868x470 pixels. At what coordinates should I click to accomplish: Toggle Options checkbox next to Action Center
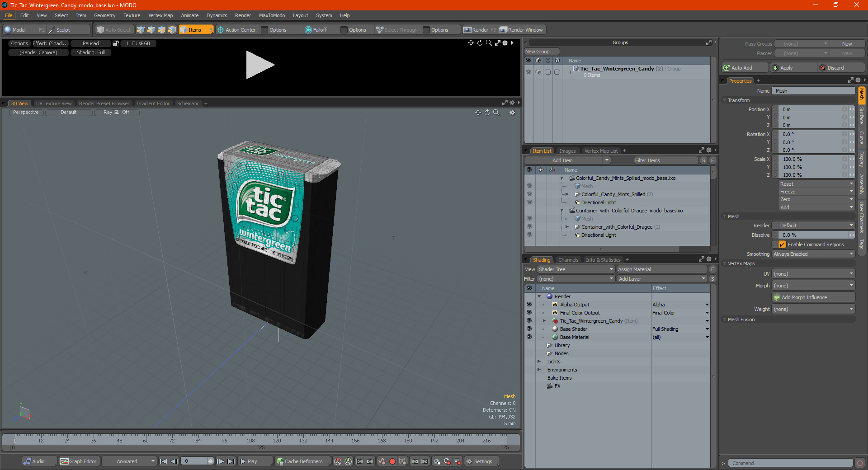(x=265, y=30)
